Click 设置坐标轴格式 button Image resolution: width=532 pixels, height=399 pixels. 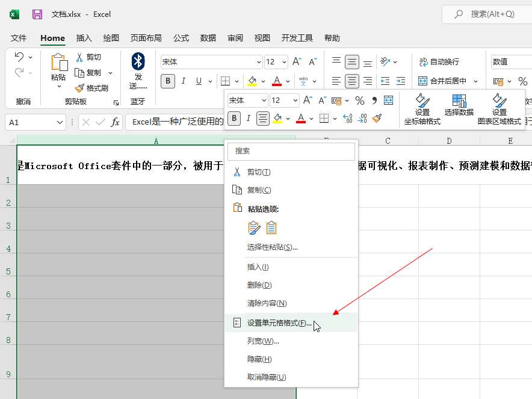(422, 110)
